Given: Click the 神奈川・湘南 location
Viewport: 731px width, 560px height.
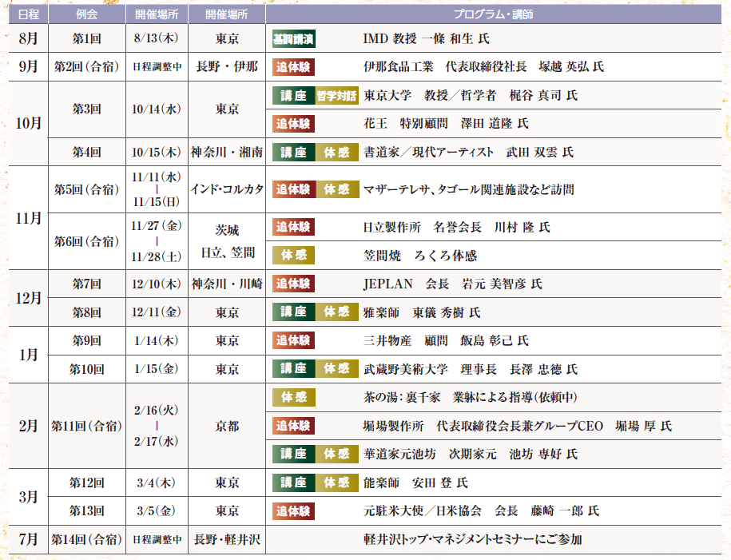Looking at the screenshot, I should (x=227, y=152).
